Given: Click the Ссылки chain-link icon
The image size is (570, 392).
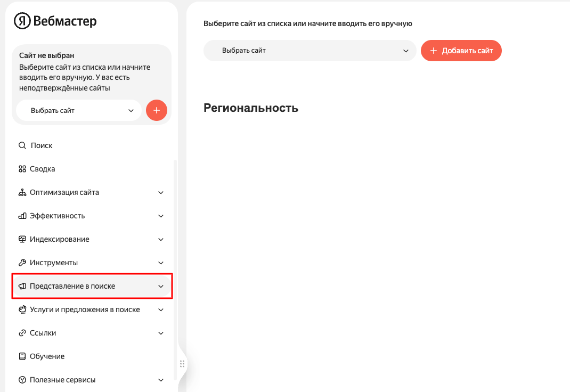Looking at the screenshot, I should pyautogui.click(x=22, y=333).
